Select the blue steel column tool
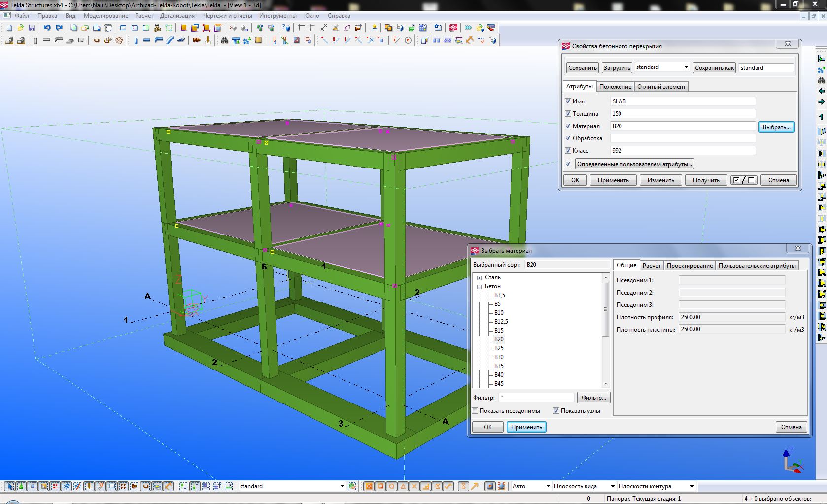 [136, 41]
